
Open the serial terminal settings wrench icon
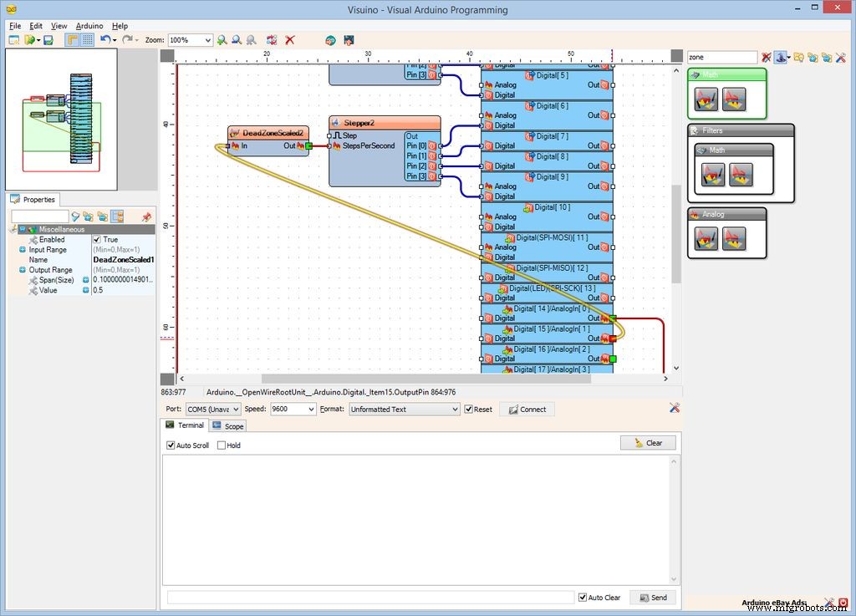point(674,409)
